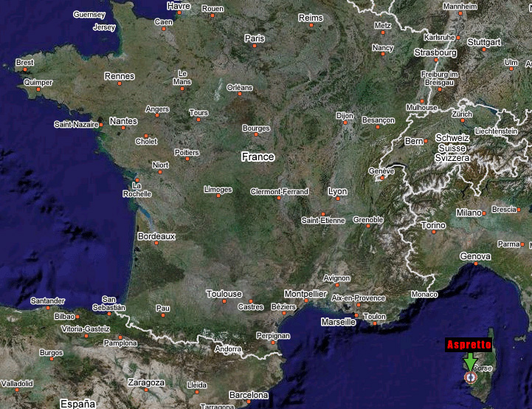Click the Brest city label

click(x=24, y=63)
